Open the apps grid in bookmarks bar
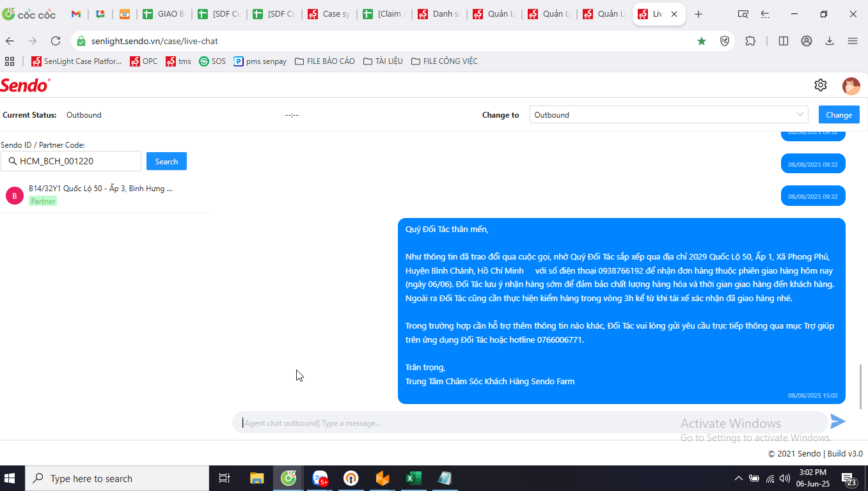 coord(10,61)
